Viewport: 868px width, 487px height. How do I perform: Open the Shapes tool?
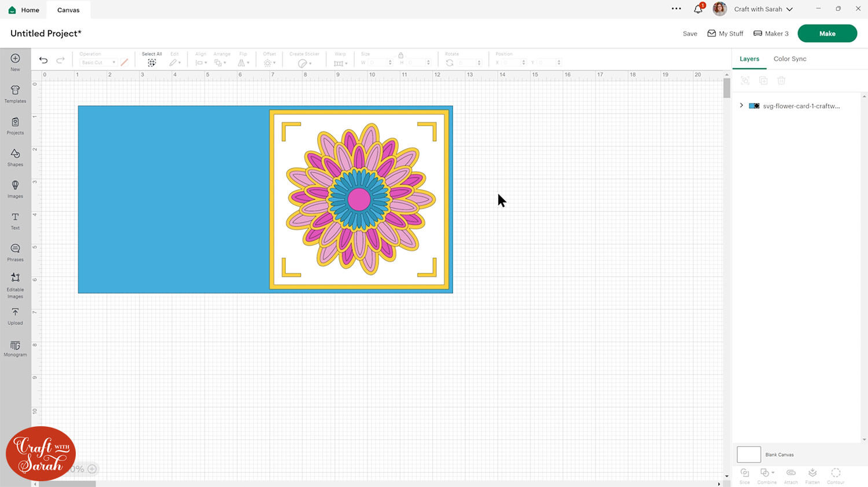coord(15,156)
